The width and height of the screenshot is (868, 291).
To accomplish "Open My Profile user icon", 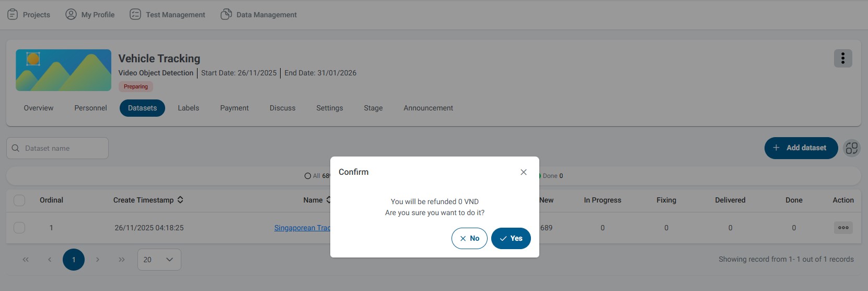I will pyautogui.click(x=71, y=15).
